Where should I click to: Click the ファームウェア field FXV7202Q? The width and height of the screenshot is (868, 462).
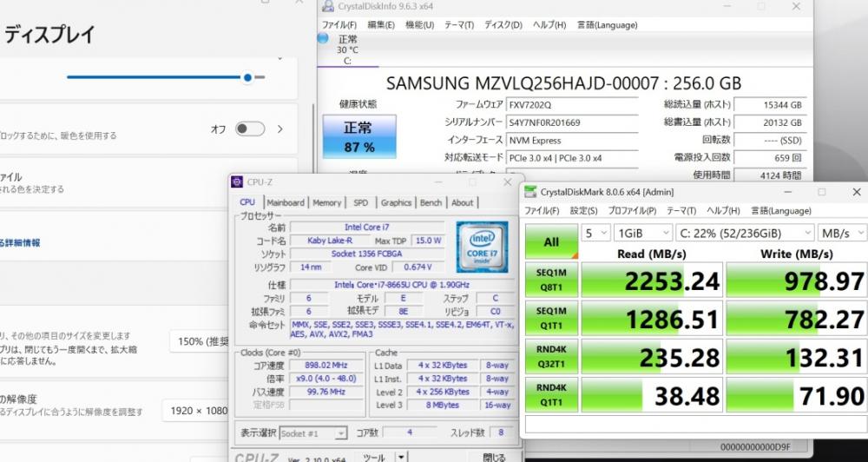click(x=571, y=105)
